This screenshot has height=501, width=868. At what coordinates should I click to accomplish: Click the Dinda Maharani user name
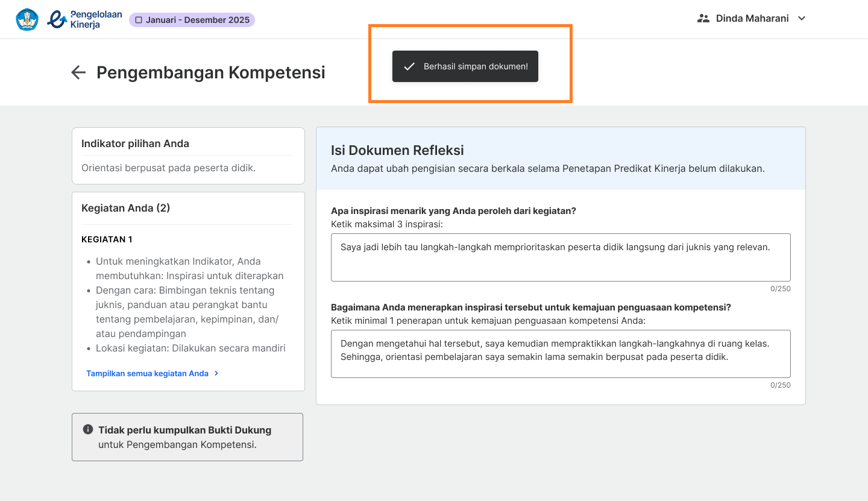tap(752, 18)
